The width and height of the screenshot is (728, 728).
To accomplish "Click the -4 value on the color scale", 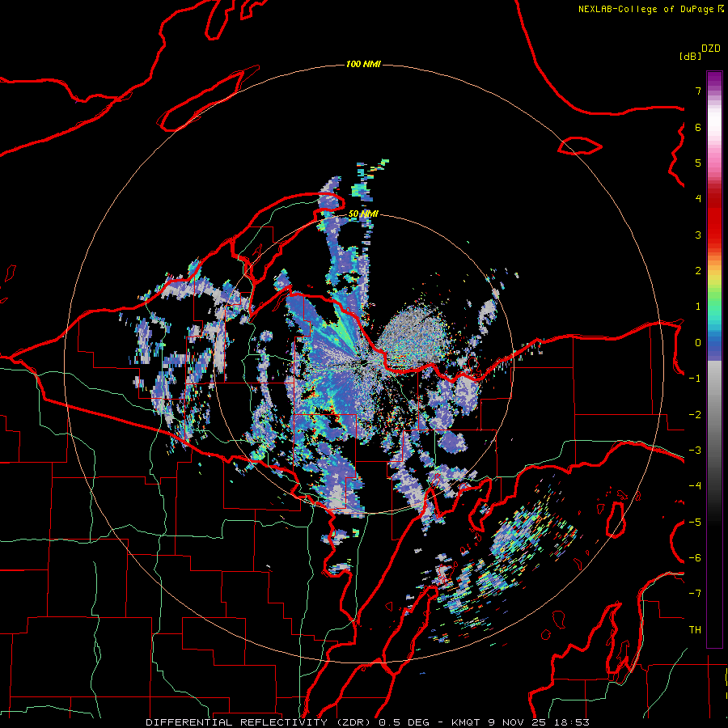I will [695, 486].
